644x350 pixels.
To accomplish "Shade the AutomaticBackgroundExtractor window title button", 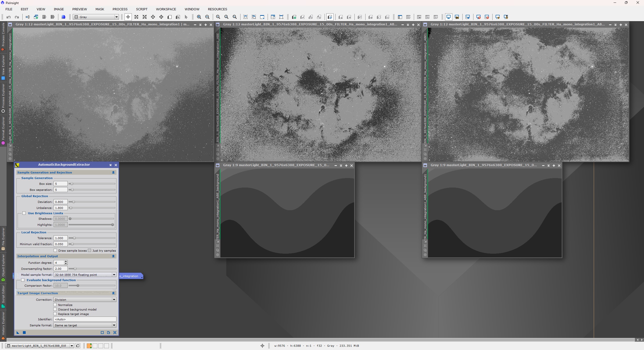I will (110, 165).
